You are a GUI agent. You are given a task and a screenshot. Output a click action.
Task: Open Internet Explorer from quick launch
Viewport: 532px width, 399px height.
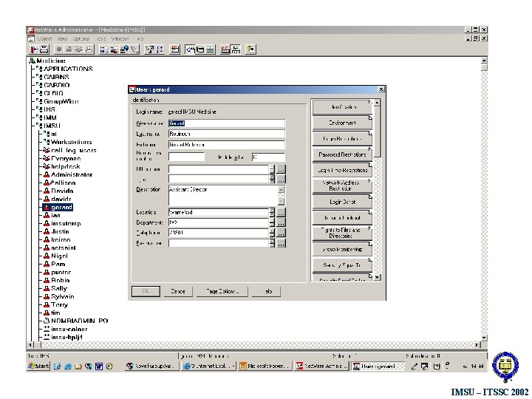click(x=67, y=366)
